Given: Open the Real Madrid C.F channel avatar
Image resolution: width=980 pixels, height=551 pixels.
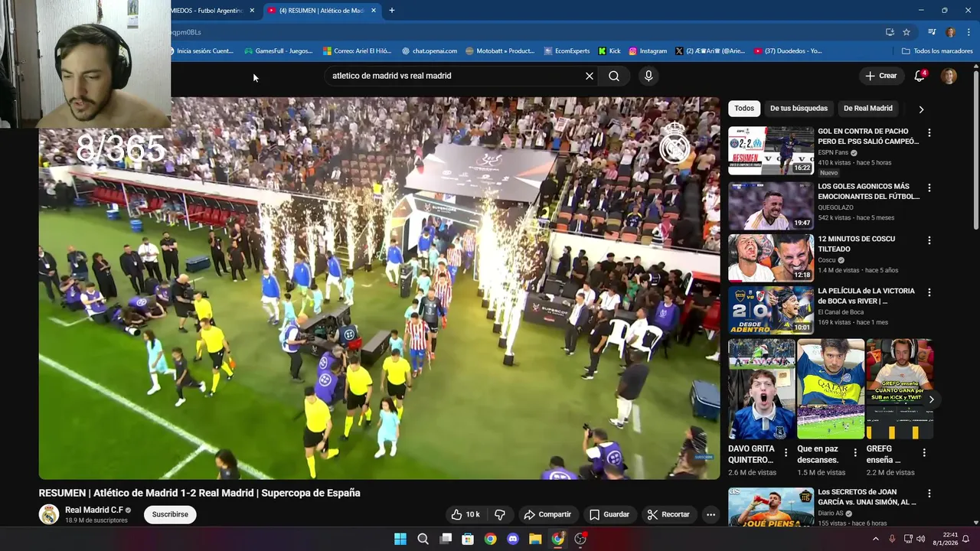Looking at the screenshot, I should coord(49,514).
